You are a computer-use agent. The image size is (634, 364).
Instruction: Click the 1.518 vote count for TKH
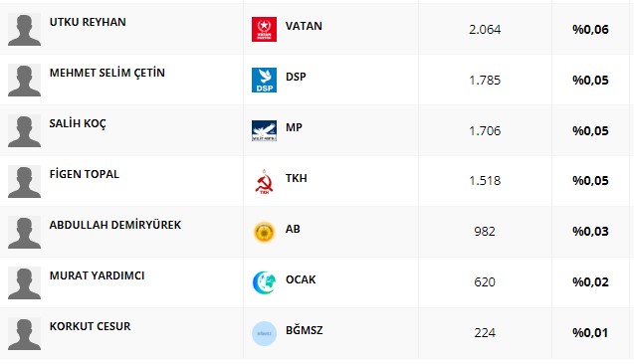pyautogui.click(x=485, y=181)
